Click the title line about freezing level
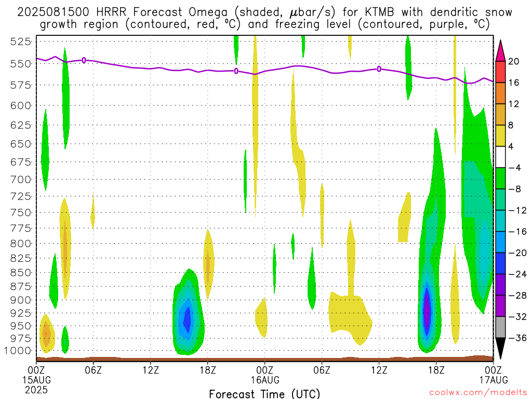 [x=264, y=24]
